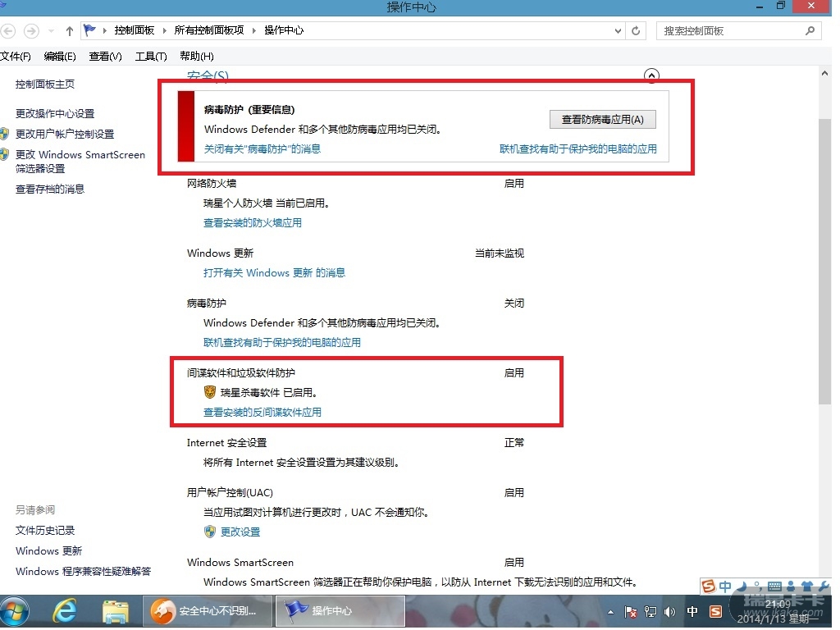Open 查看安装的防火墙应用 link

tap(253, 223)
